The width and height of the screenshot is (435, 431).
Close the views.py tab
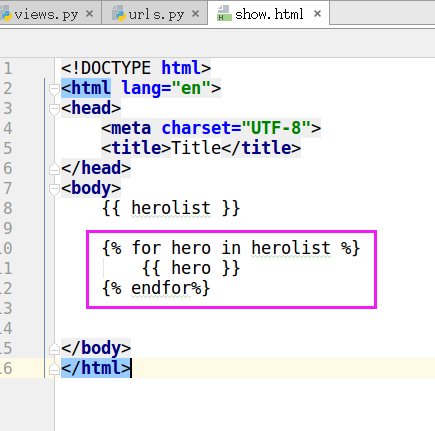(x=89, y=14)
